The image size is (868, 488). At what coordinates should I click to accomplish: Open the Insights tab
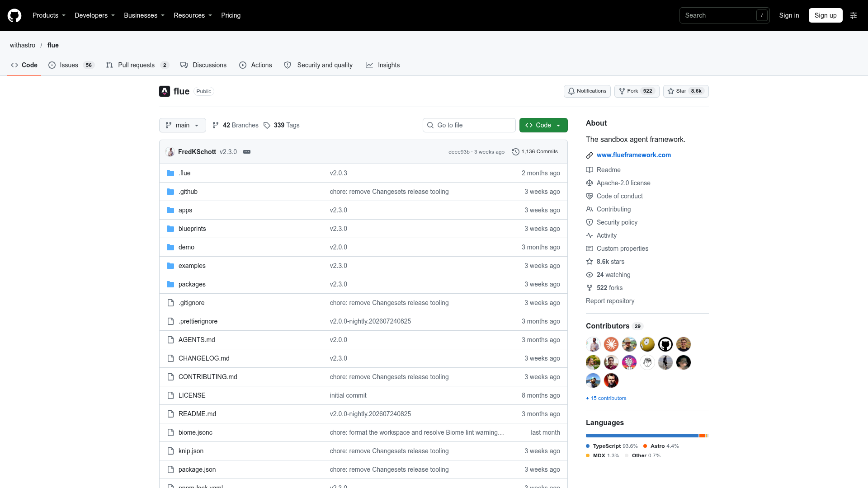click(383, 65)
